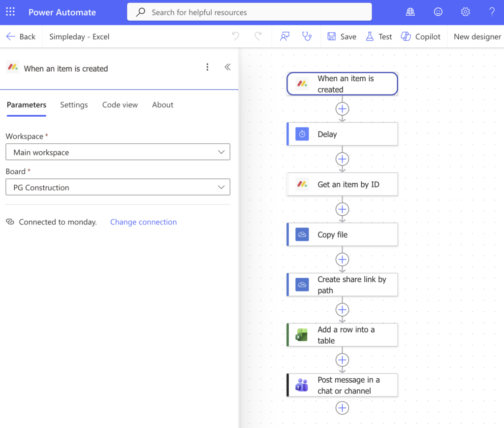Screen dimensions: 504x428
Task: Open the Workspace dropdown
Action: point(118,152)
